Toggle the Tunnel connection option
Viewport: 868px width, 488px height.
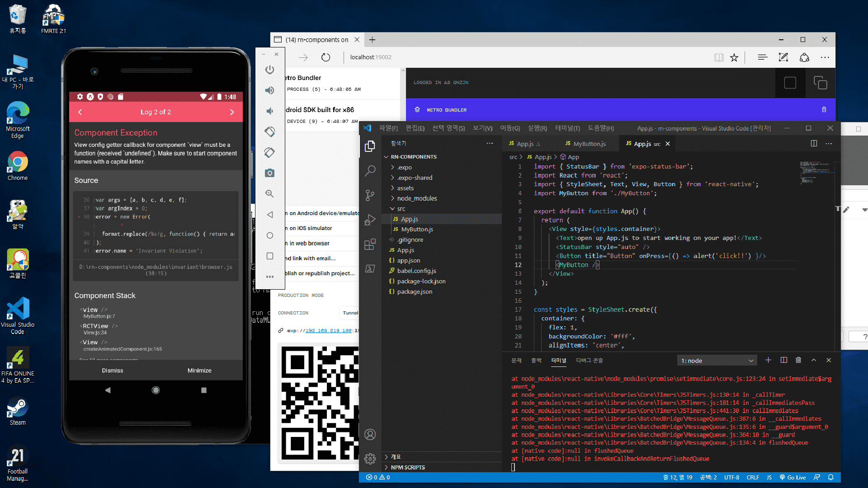click(x=350, y=313)
